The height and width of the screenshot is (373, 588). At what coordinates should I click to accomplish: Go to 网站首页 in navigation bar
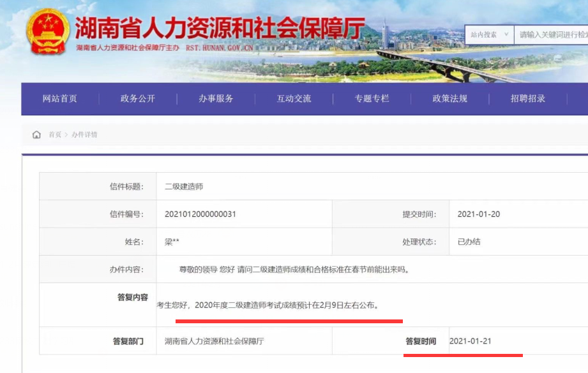coord(60,99)
